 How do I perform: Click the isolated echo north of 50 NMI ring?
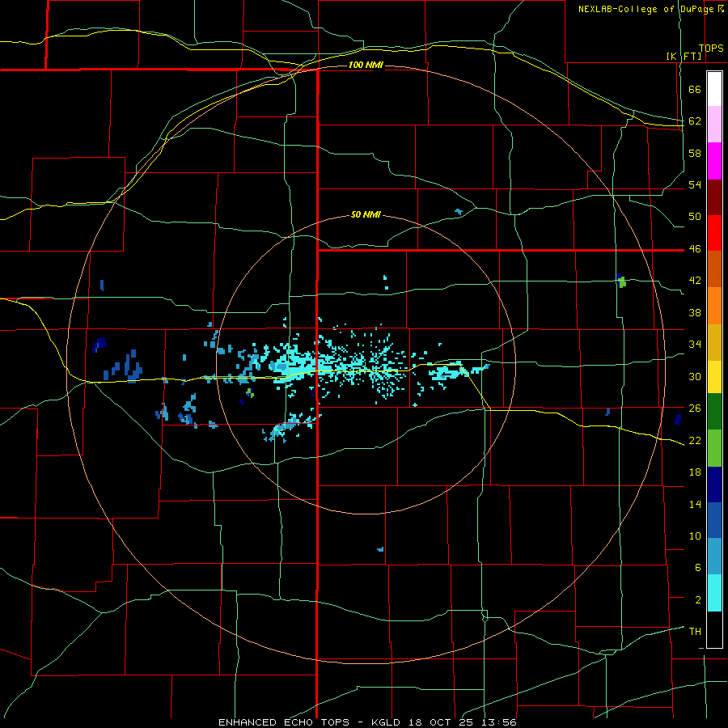point(459,212)
